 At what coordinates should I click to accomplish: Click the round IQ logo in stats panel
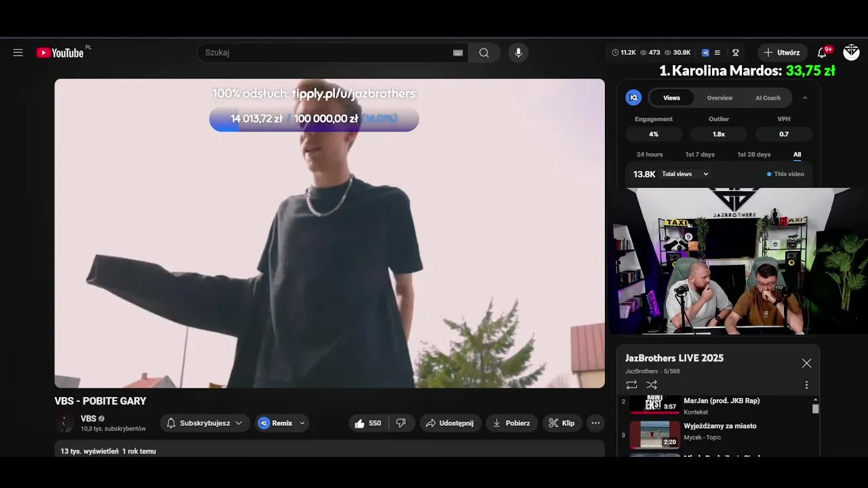tap(633, 98)
